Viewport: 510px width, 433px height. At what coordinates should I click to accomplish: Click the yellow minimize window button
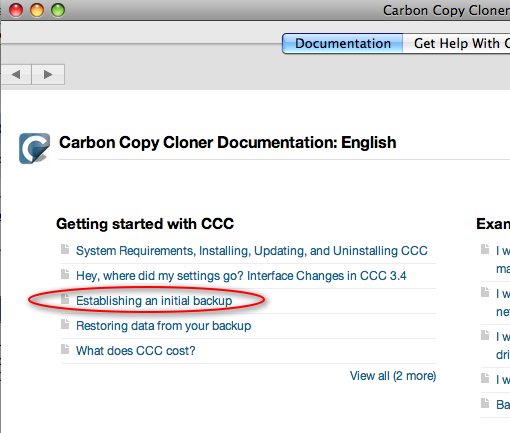[37, 10]
